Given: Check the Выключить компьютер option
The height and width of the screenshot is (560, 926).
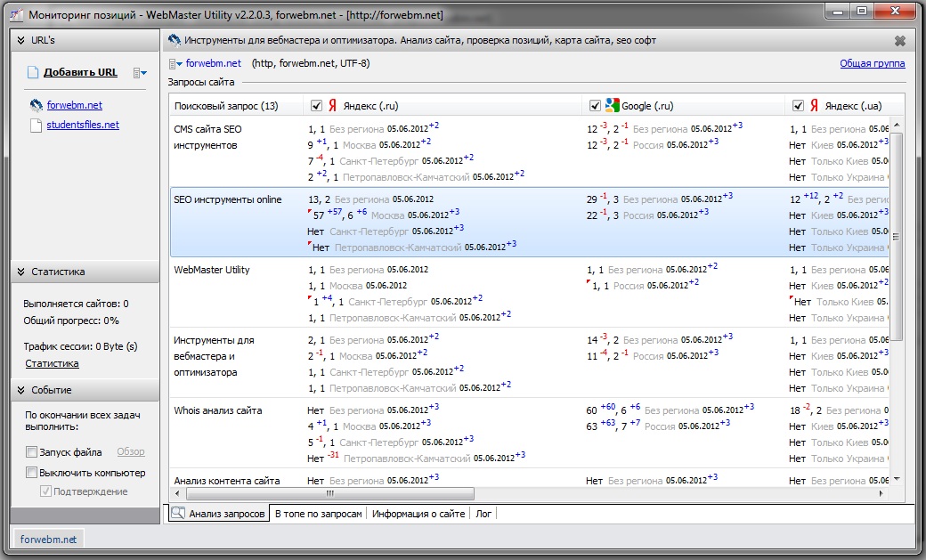Looking at the screenshot, I should [x=32, y=473].
